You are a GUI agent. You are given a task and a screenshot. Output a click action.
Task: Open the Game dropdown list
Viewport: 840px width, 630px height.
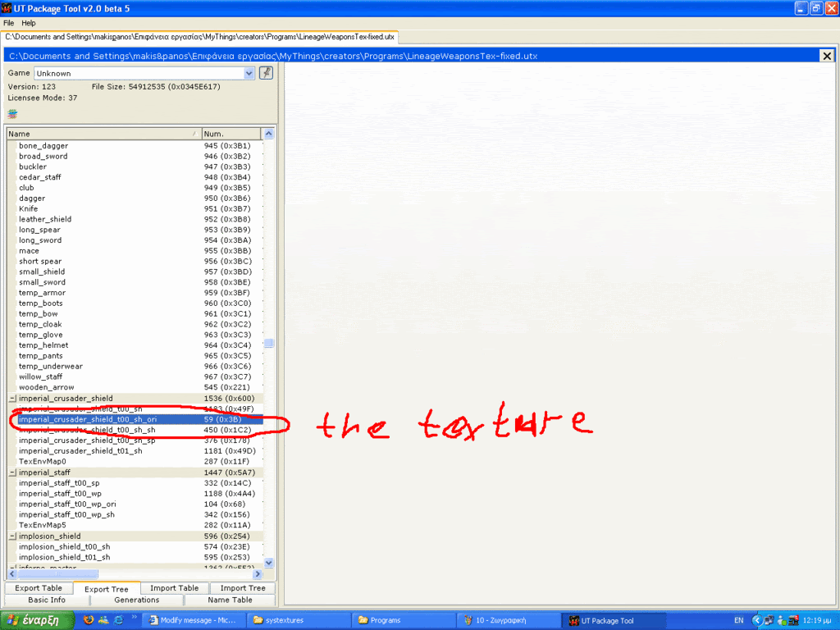coord(249,73)
